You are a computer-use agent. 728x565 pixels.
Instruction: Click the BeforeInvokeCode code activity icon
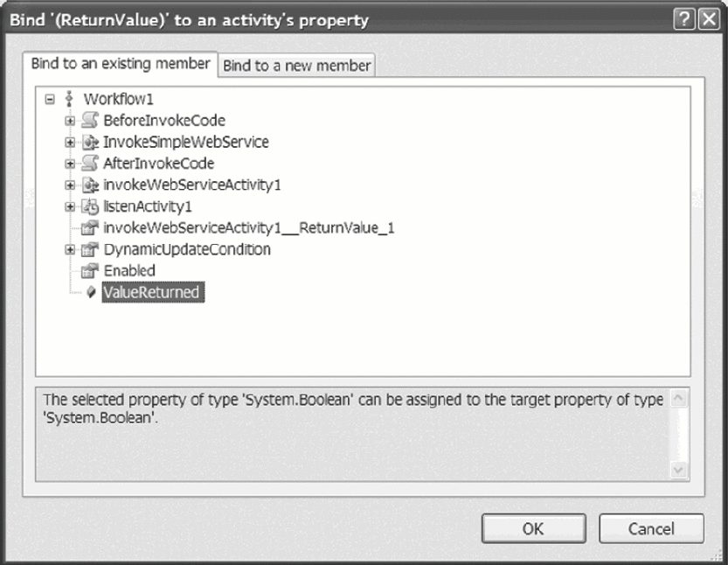pyautogui.click(x=89, y=121)
